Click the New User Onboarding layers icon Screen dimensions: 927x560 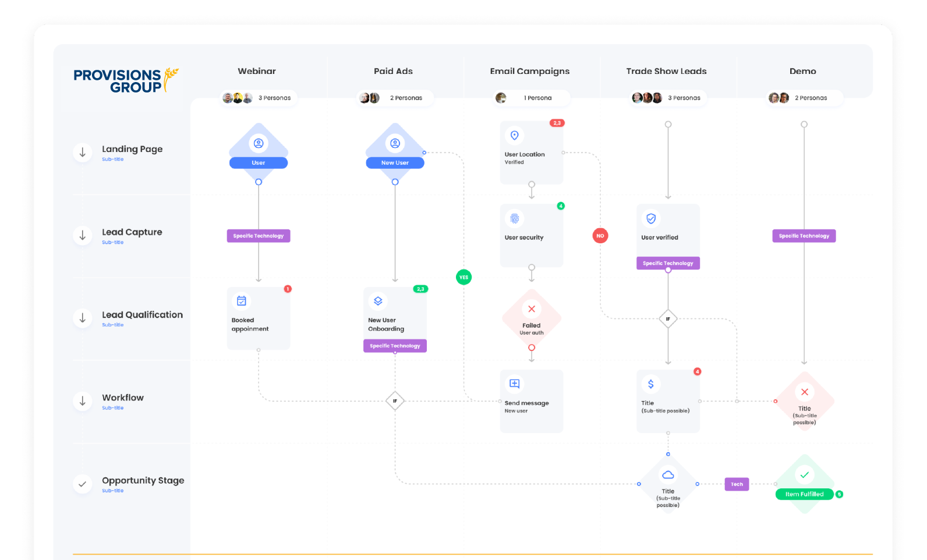378,301
